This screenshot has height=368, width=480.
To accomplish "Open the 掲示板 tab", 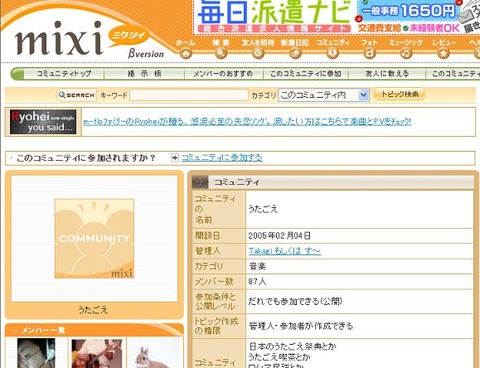I will [144, 74].
